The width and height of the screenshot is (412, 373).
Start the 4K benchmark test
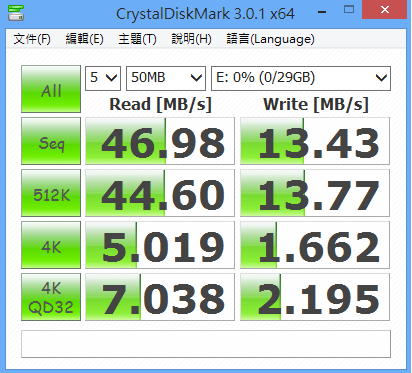51,245
